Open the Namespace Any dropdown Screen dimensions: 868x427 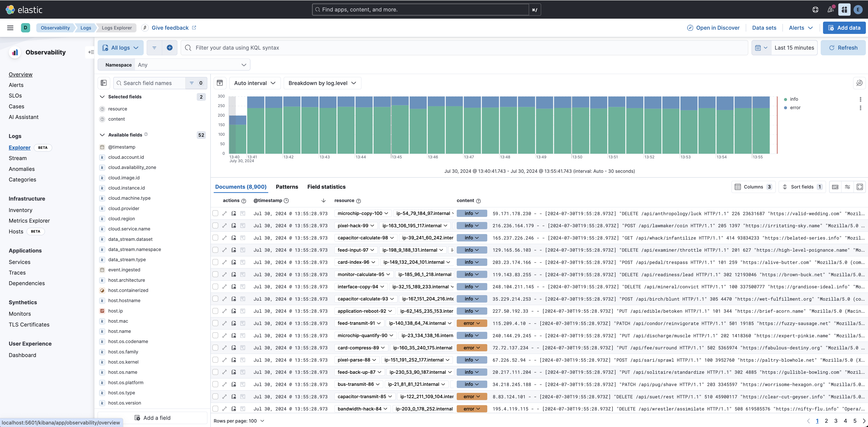pos(192,65)
